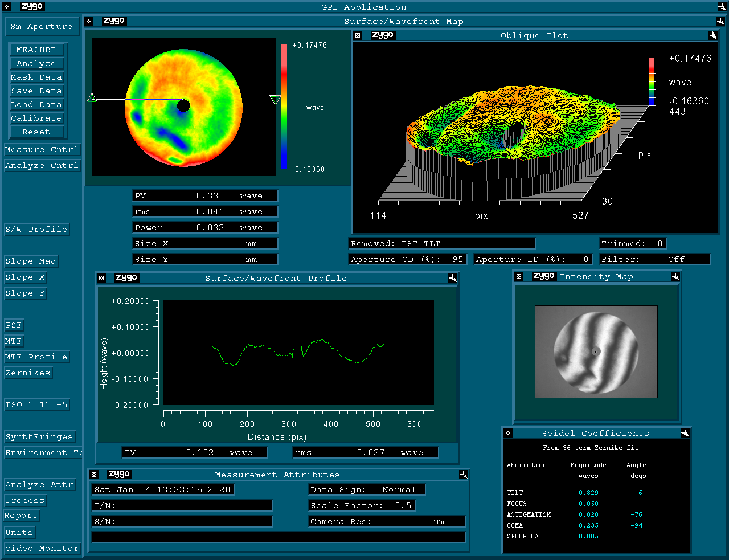729x560 pixels.
Task: Expand the Zernikes window
Action: click(x=28, y=373)
